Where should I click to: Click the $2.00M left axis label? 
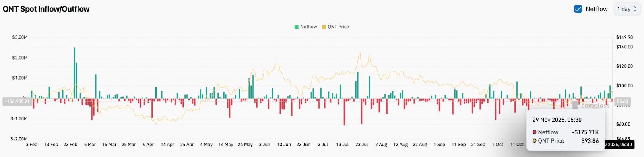pos(20,58)
